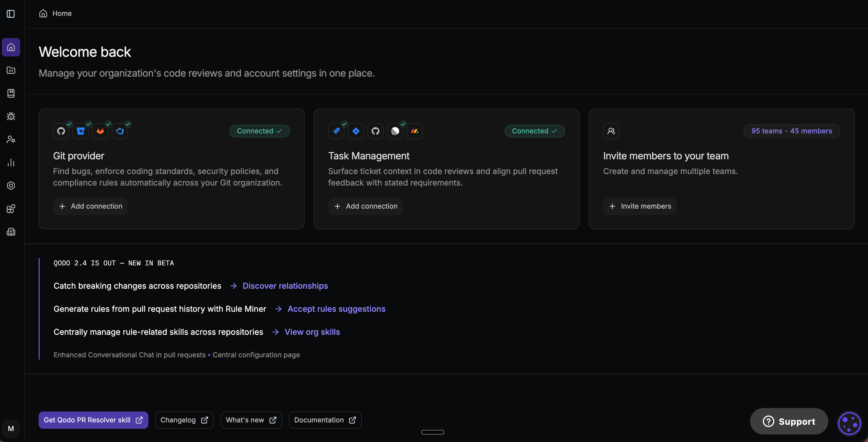Screen dimensions: 868x442
Task: Click the GitLab icon in Git provider card
Action: [x=100, y=131]
